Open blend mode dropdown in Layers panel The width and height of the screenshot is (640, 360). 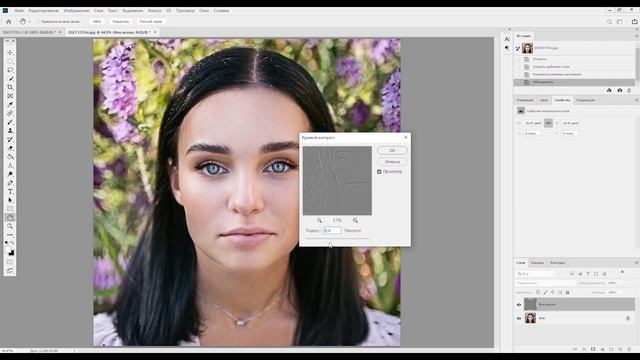[x=546, y=283]
